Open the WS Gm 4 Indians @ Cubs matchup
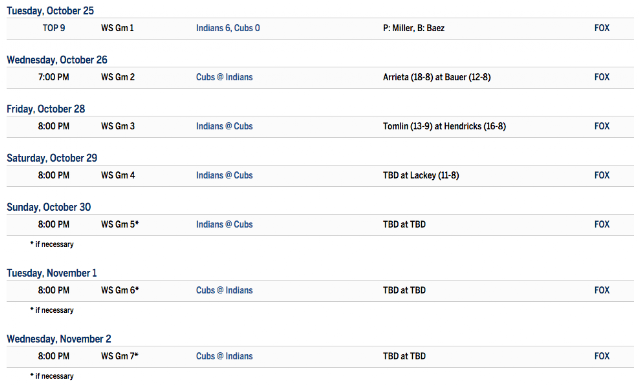Viewport: 640px width, 386px height. pyautogui.click(x=224, y=175)
